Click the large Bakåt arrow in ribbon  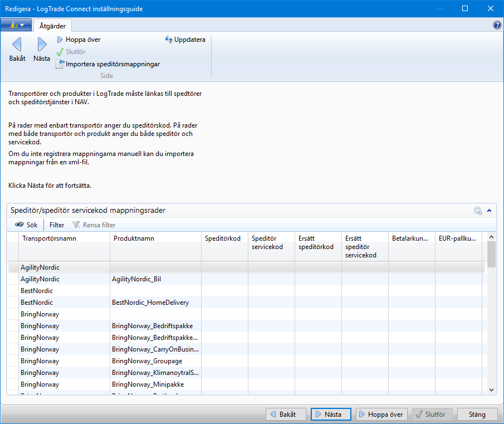pos(17,49)
